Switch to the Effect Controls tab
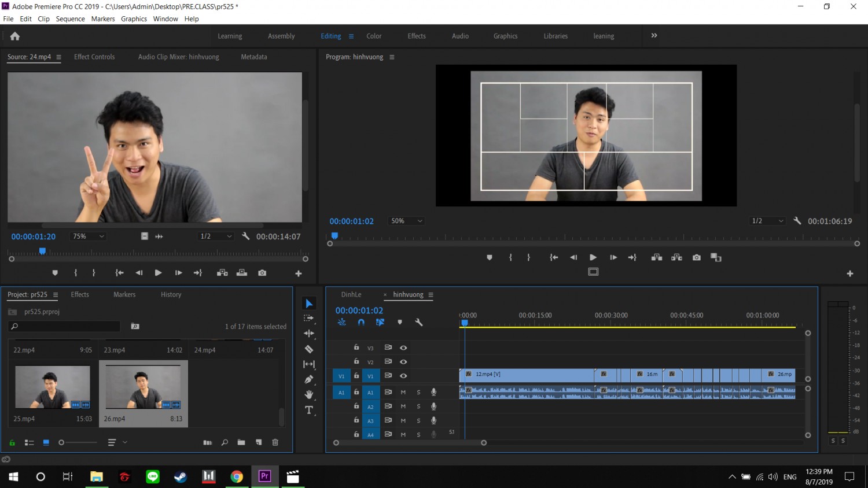This screenshot has height=488, width=868. 94,57
